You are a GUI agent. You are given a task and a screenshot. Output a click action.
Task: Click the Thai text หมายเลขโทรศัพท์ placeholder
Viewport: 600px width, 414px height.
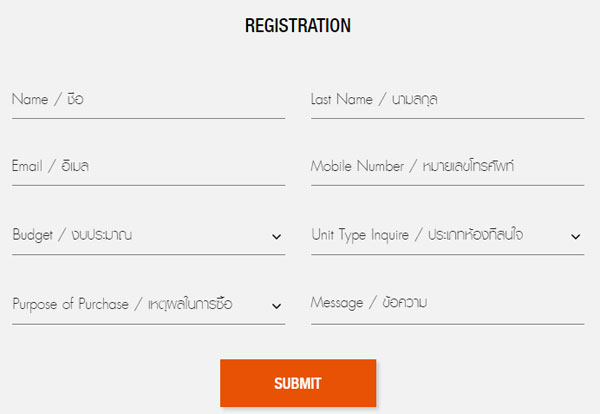(484, 167)
